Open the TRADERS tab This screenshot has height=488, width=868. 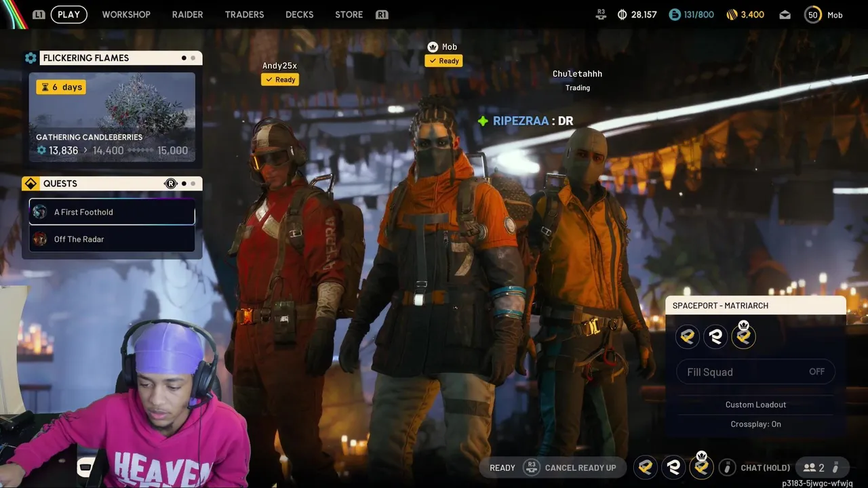[x=244, y=14]
